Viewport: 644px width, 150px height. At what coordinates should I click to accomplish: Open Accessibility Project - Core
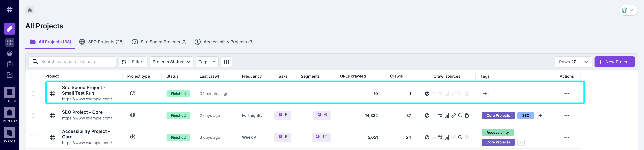[86, 134]
